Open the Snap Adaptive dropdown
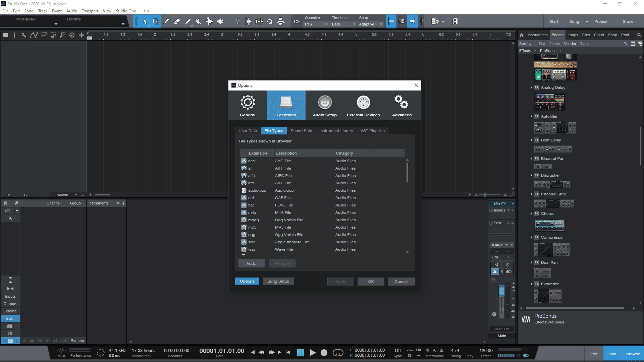Viewport: 644px width, 362px height. (x=371, y=24)
